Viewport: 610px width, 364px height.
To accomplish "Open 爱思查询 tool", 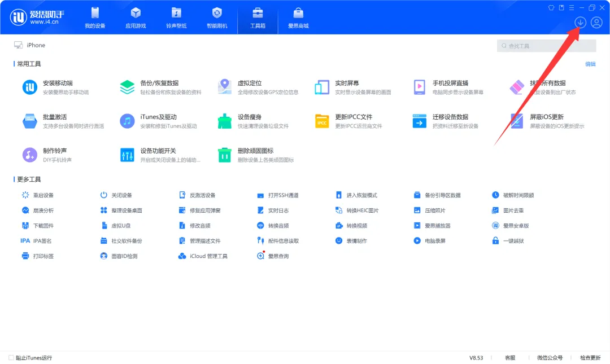I will (x=273, y=256).
